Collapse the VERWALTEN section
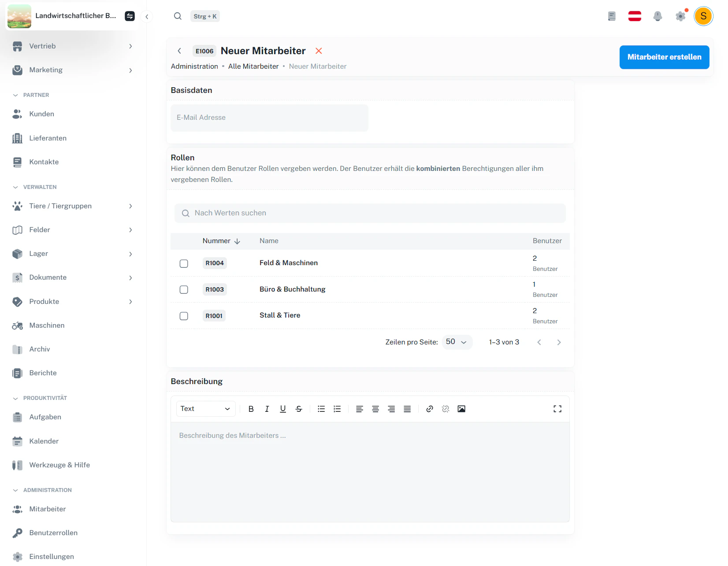This screenshot has height=566, width=728. click(34, 187)
